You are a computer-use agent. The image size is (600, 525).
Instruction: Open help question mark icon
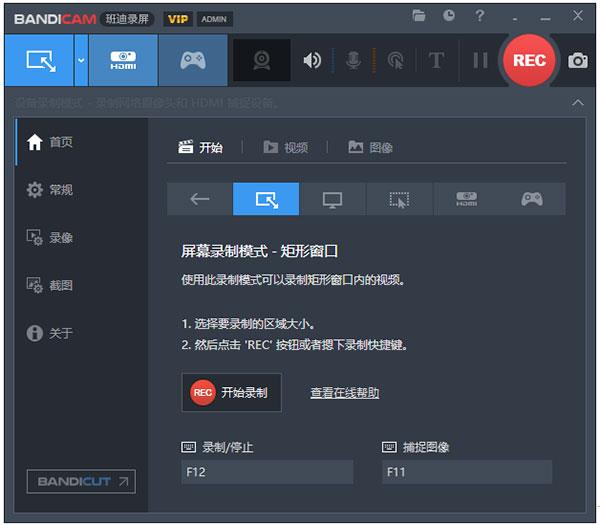pyautogui.click(x=479, y=16)
